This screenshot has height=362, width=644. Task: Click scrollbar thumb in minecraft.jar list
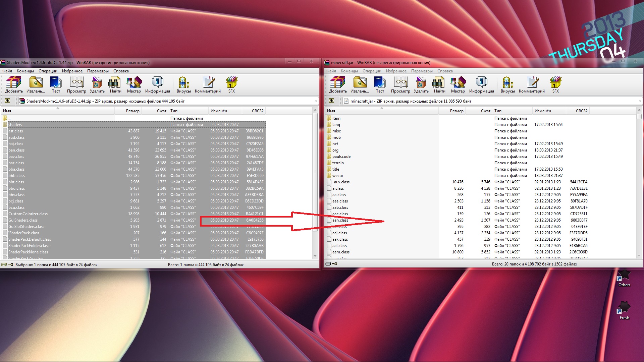click(639, 116)
